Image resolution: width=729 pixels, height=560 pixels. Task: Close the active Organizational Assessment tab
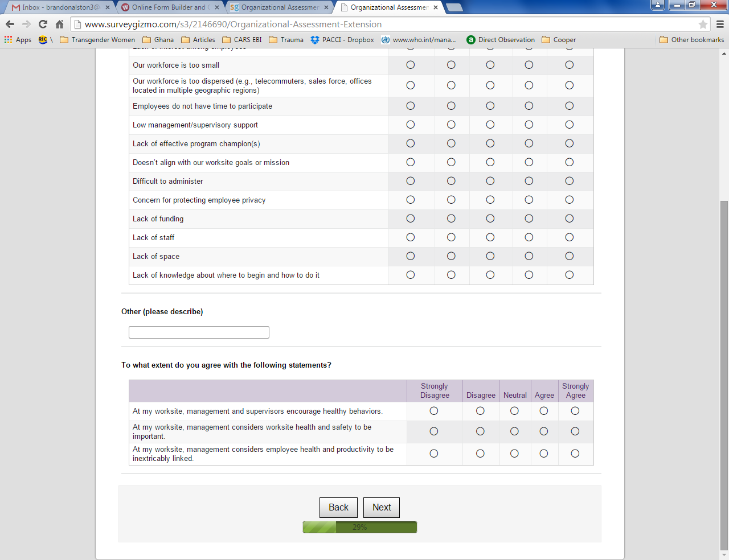(x=436, y=7)
